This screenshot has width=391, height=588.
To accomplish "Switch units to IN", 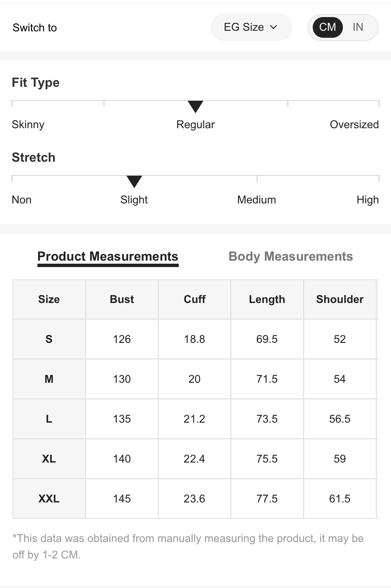I will 358,27.
